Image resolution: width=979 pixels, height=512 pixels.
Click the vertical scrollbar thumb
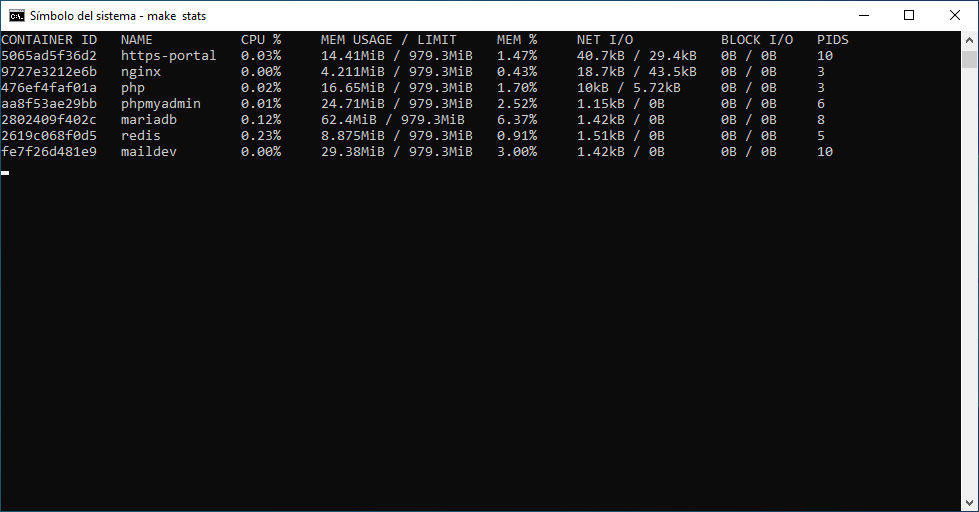coord(969,59)
